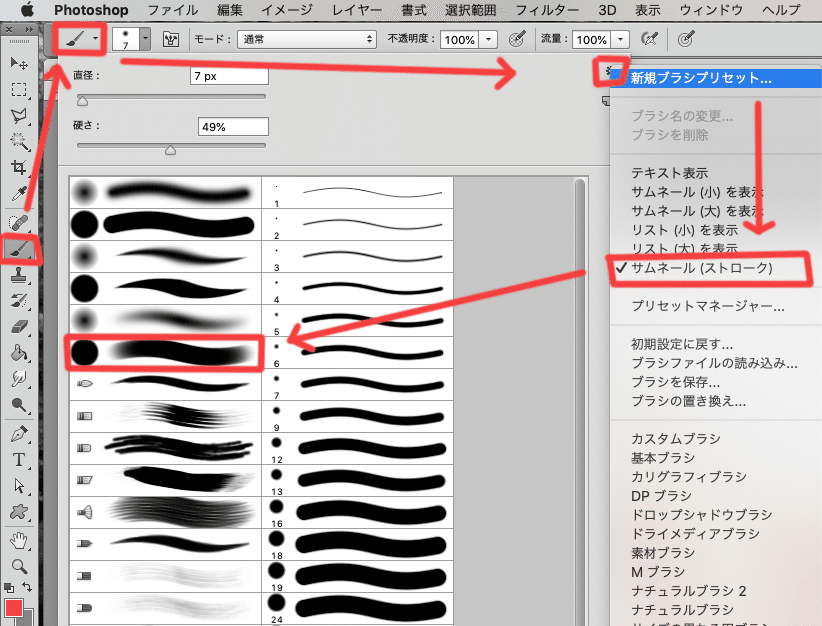822x626 pixels.
Task: Choose ブラシを保存 option
Action: point(675,382)
